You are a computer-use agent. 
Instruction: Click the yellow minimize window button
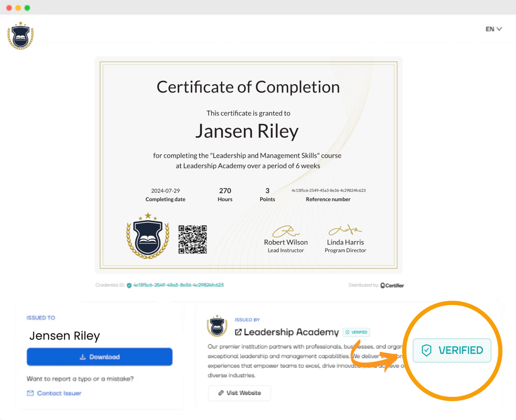(x=18, y=8)
